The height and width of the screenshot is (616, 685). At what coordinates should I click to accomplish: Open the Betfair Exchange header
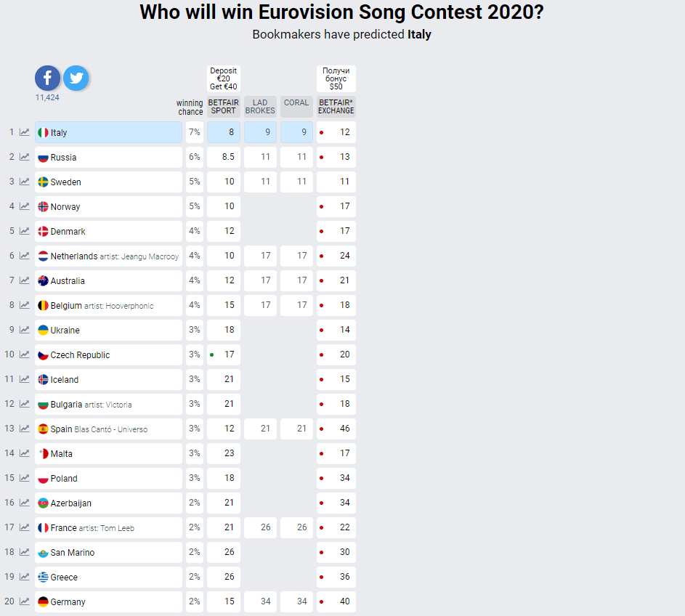click(336, 107)
